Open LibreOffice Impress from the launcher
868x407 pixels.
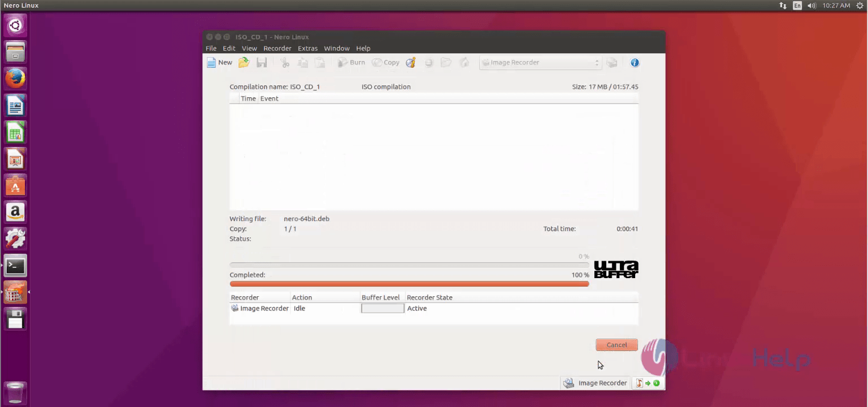[15, 159]
